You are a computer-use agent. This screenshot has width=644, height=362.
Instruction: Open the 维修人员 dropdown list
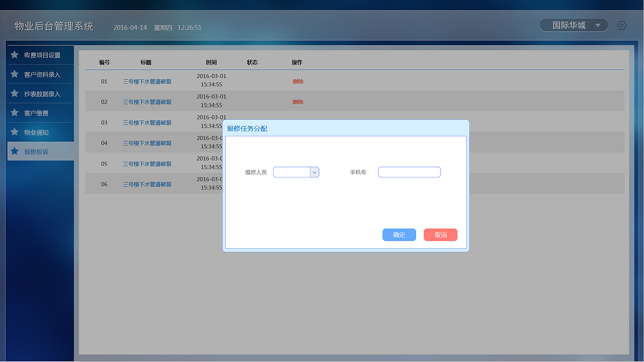(x=296, y=171)
